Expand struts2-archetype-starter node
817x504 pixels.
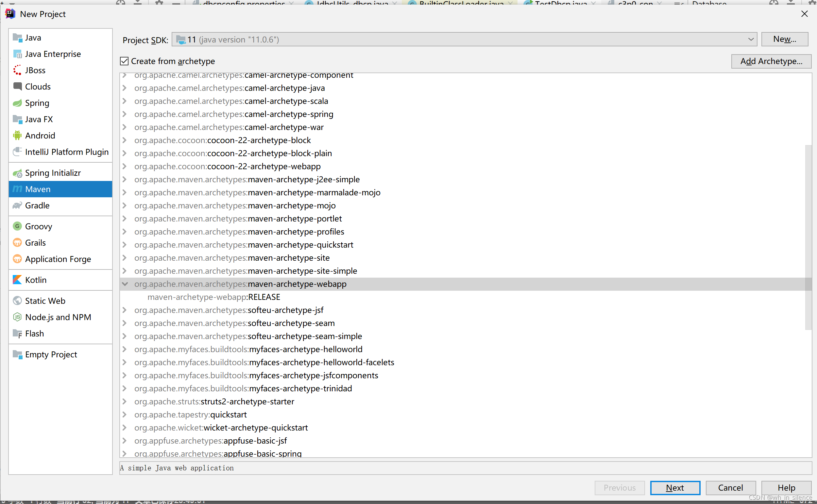point(125,402)
